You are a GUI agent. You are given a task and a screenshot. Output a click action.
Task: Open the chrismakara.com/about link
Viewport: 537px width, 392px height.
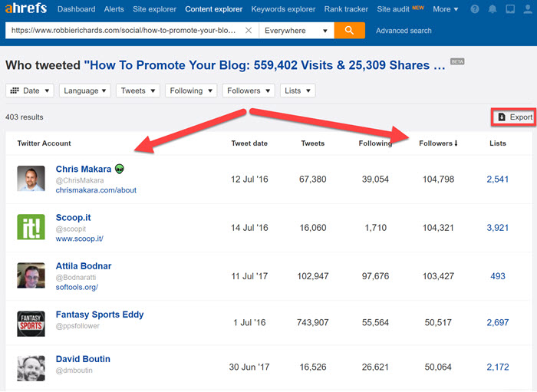coord(96,190)
